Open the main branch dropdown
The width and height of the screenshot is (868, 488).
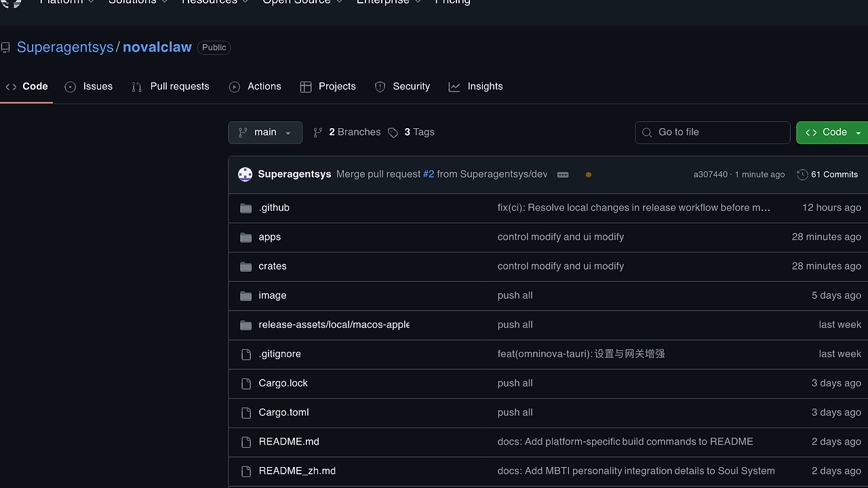click(265, 132)
